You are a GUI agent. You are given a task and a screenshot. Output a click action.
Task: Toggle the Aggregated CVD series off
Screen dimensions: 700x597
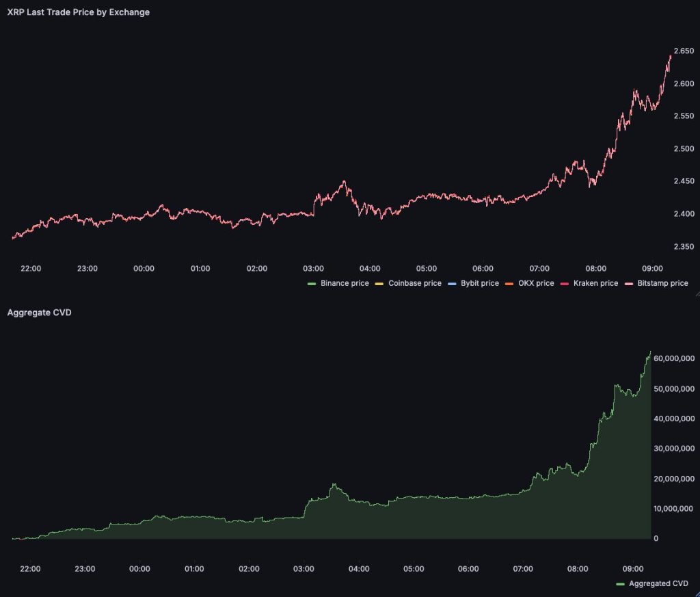pos(648,584)
